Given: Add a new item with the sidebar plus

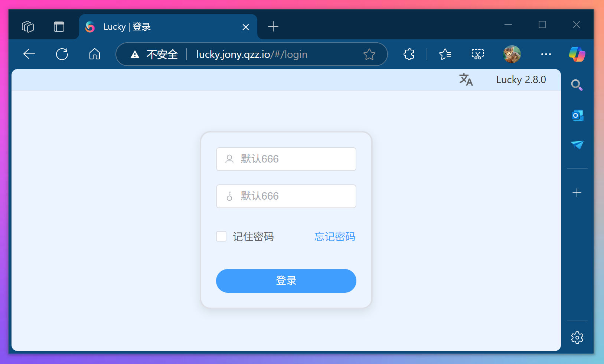Looking at the screenshot, I should pos(577,193).
